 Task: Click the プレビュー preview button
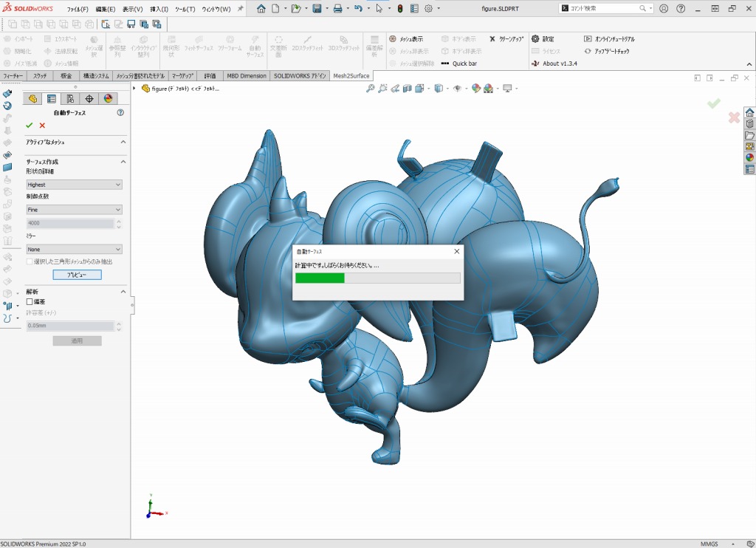point(77,275)
